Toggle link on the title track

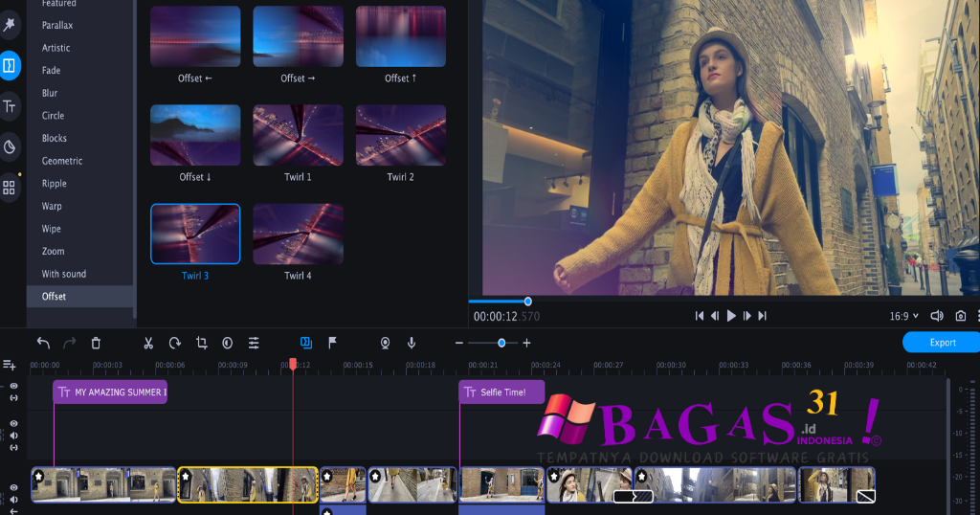[x=13, y=398]
